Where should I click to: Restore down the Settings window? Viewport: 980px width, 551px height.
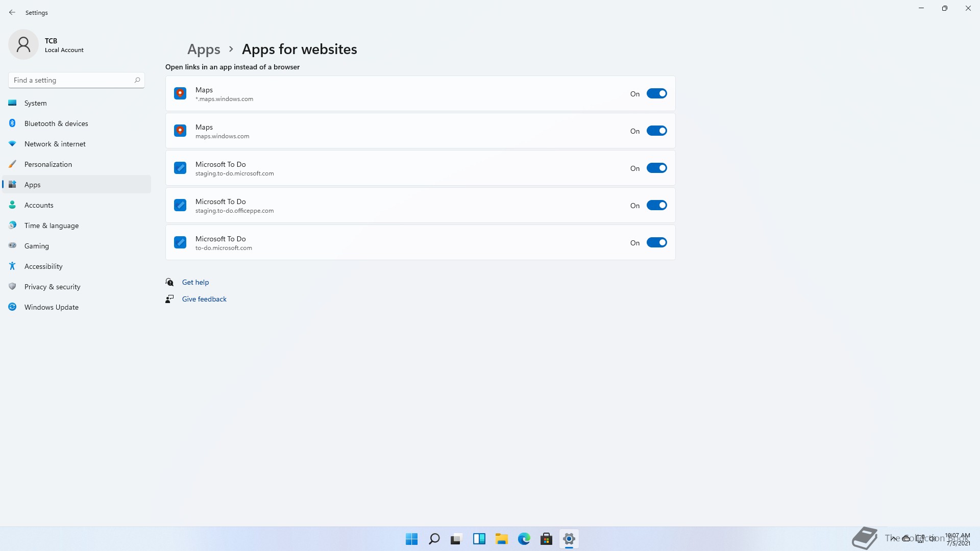coord(945,8)
